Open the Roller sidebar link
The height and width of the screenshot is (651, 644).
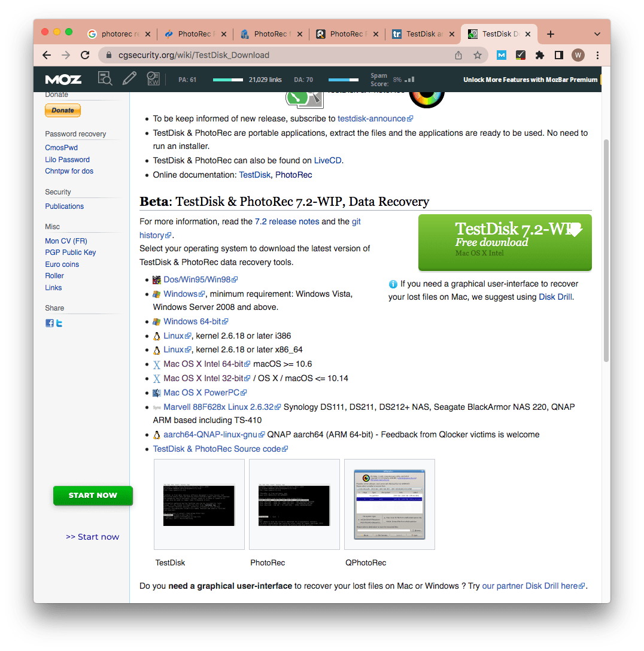click(x=54, y=276)
